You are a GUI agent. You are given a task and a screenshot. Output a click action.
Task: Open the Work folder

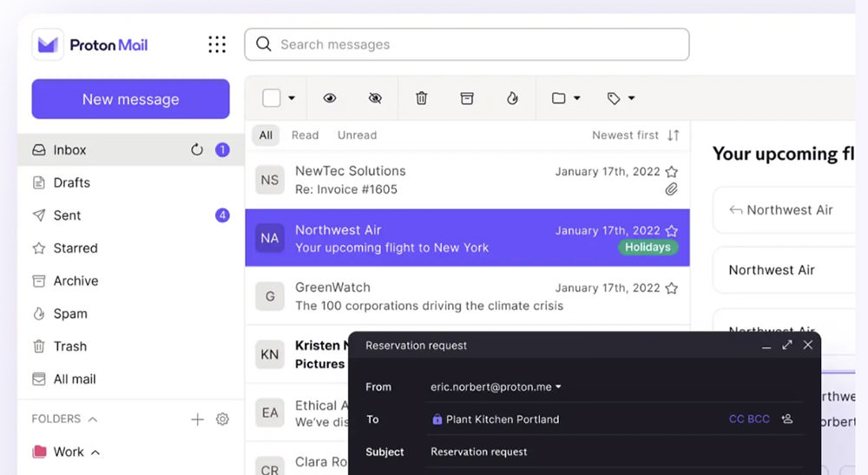[69, 452]
